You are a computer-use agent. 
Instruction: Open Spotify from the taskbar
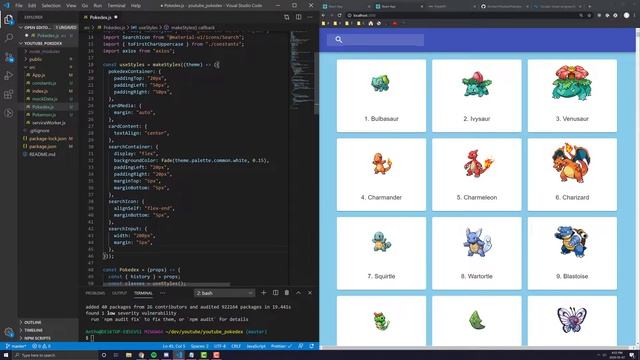pyautogui.click(x=154, y=355)
